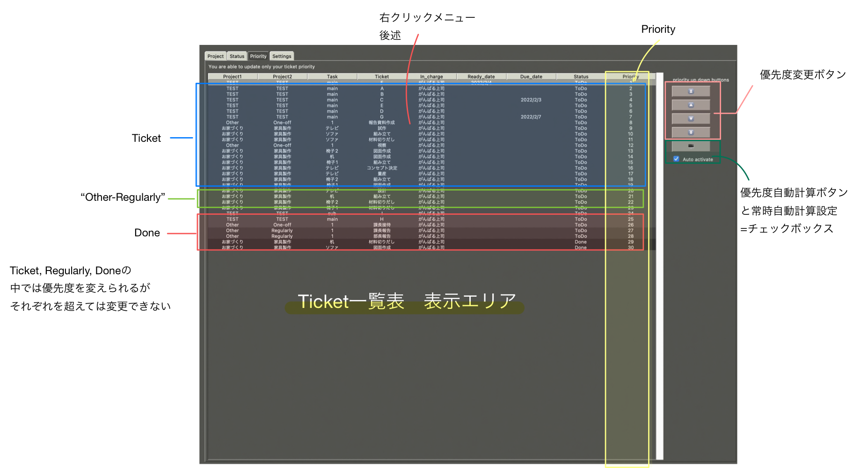Click the due date 2022/2/7 cell
The image size is (868, 468).
tap(531, 117)
